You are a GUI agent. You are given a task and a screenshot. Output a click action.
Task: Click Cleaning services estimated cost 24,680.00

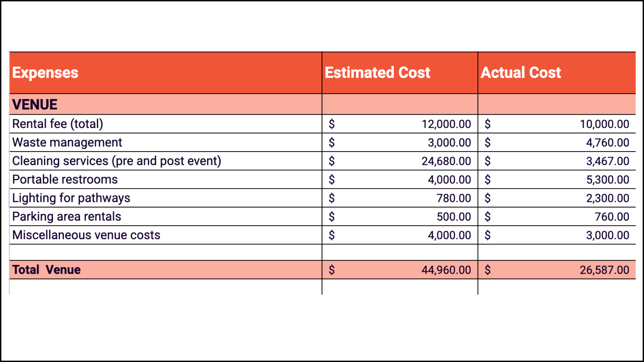tap(446, 161)
